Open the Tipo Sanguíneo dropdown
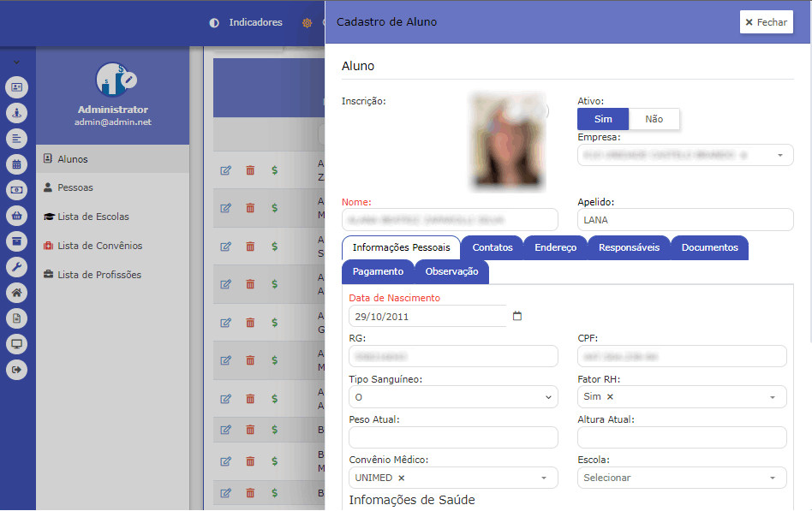Viewport: 812px width, 511px height. [452, 396]
